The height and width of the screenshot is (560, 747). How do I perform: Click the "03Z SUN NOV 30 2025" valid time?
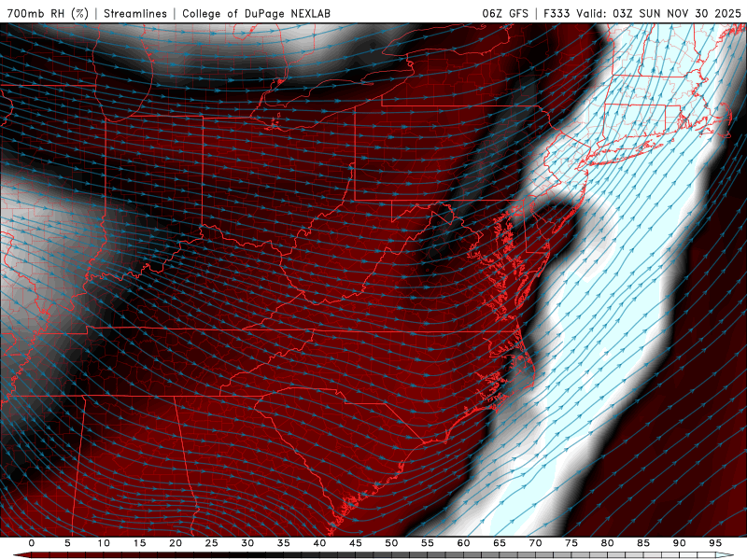pyautogui.click(x=677, y=13)
